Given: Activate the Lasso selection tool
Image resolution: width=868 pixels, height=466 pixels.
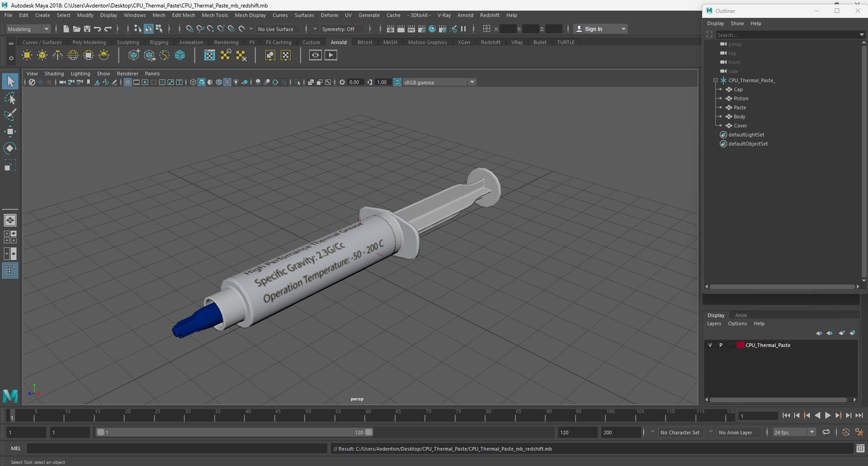Looking at the screenshot, I should (10, 98).
